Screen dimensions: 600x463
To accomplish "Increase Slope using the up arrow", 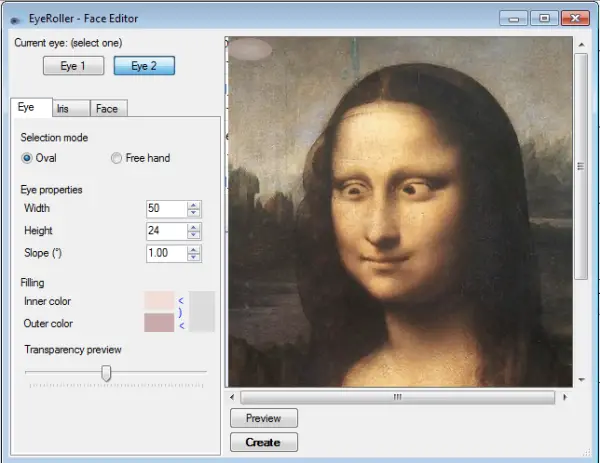I will coord(194,249).
